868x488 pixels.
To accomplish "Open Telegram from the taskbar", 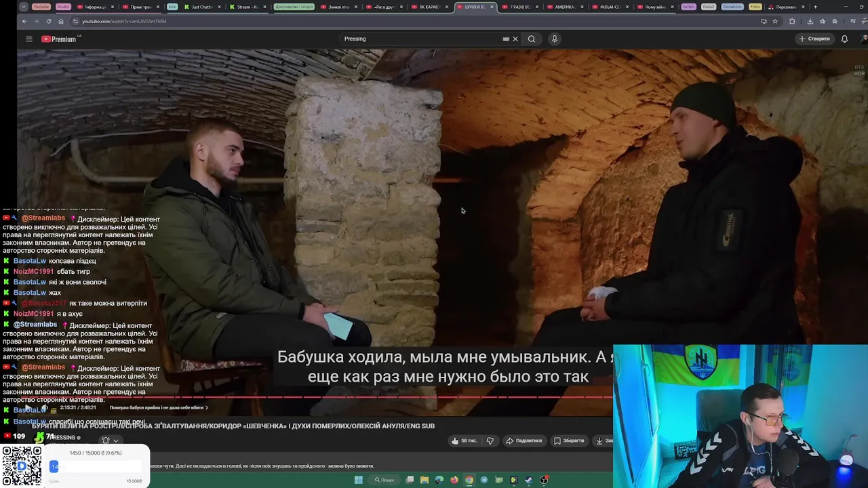I will coord(484,480).
